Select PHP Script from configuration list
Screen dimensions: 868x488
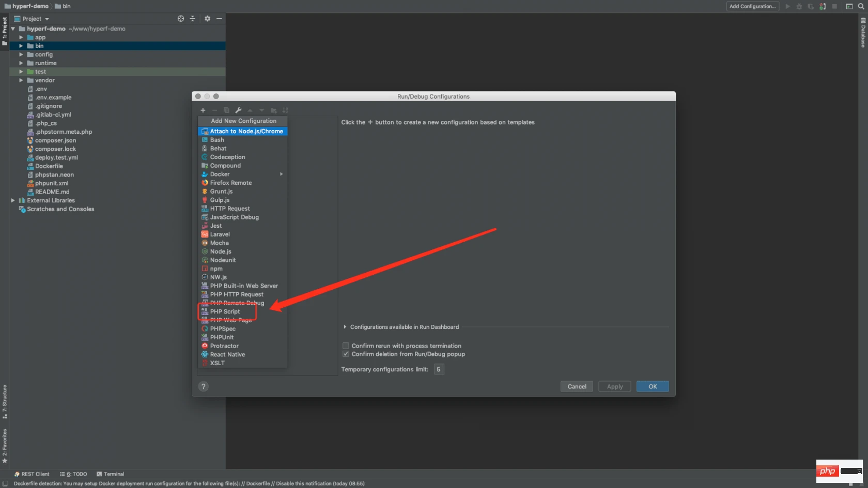point(225,311)
